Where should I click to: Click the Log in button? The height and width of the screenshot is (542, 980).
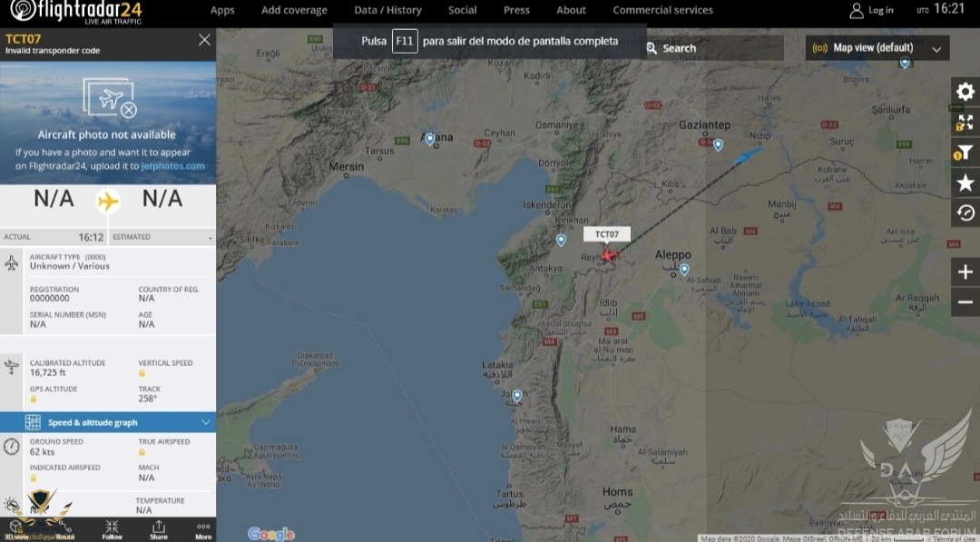click(x=872, y=11)
